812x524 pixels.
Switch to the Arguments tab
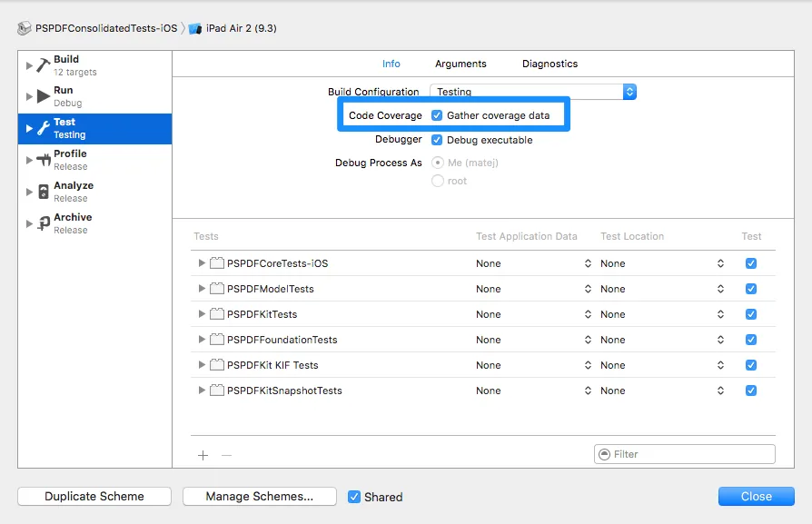click(460, 64)
